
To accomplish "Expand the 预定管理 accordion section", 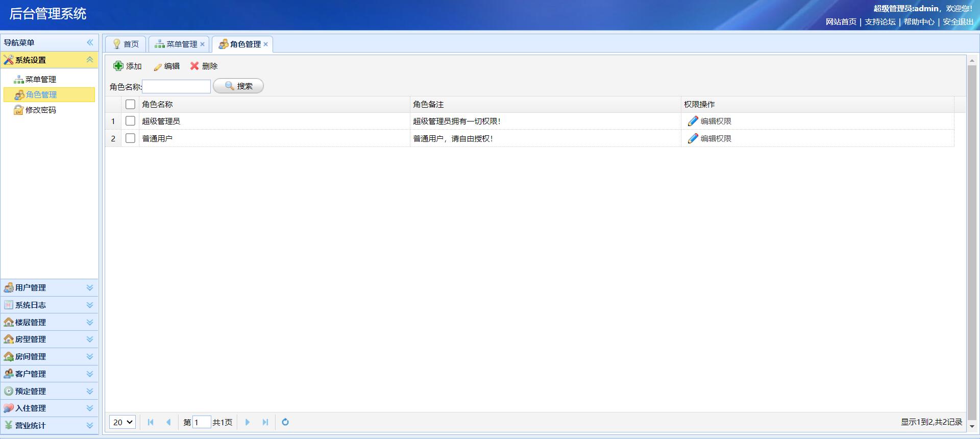I will pos(90,391).
